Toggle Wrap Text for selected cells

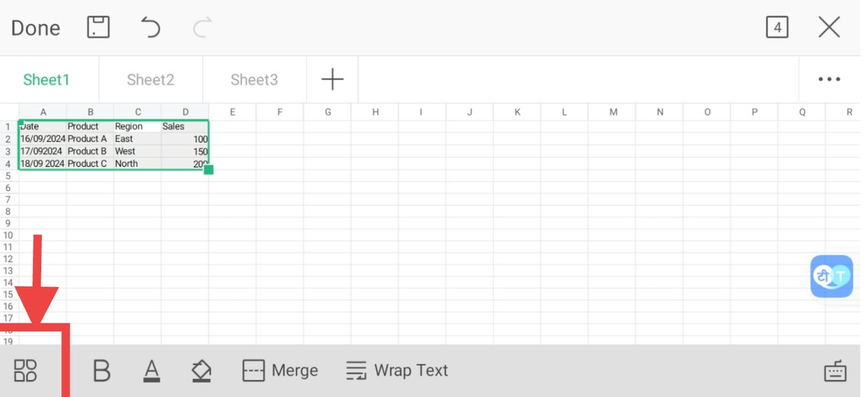[397, 371]
